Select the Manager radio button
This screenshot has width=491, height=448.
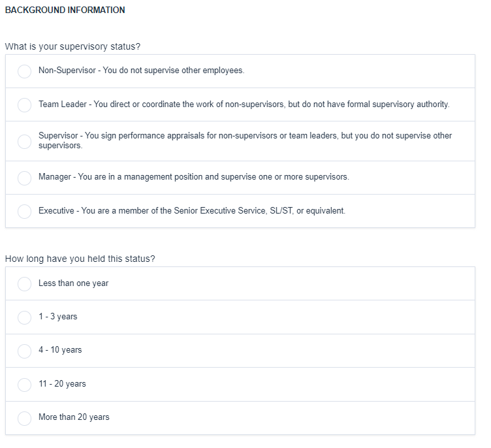click(24, 178)
